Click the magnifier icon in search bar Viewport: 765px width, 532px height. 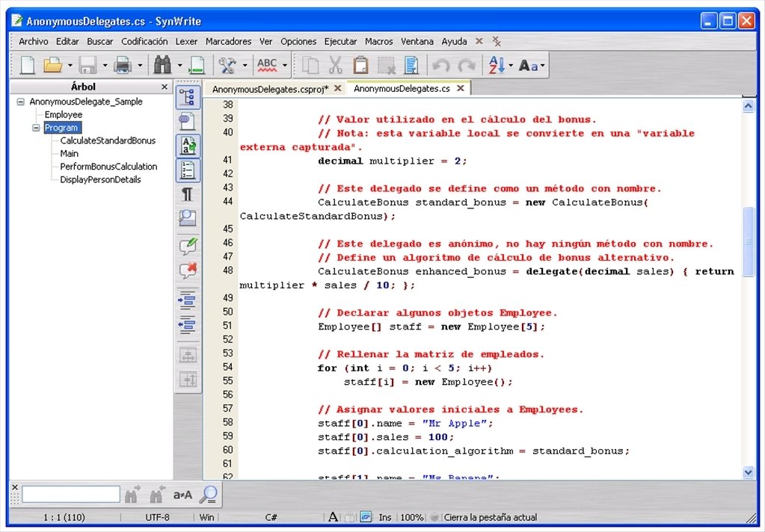[209, 495]
